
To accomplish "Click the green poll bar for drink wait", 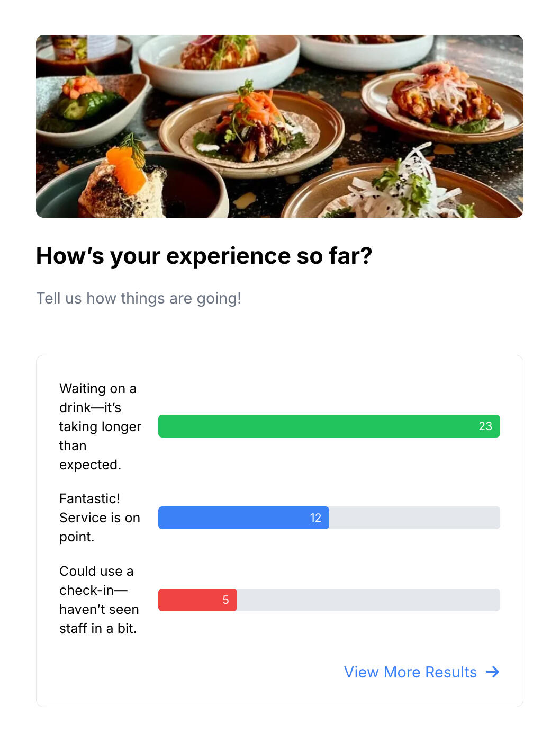I will pos(318,426).
